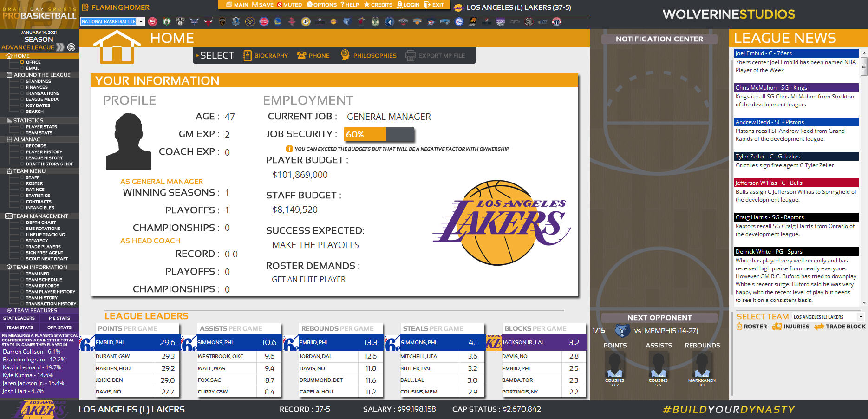
Task: Click the basketball icon beside Advance League
Action: coord(71,47)
